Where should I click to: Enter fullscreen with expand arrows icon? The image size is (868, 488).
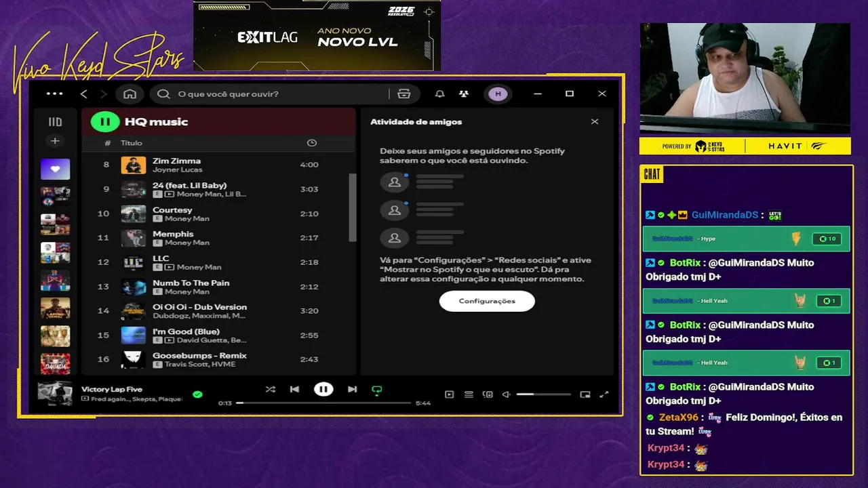(604, 394)
